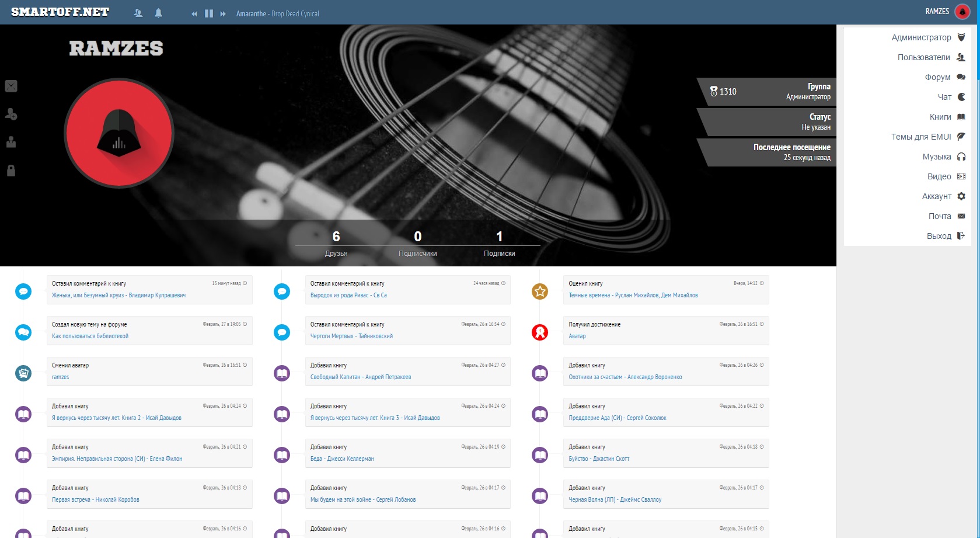
Task: Open book link Свободный Капитан - Андрей Петракеев
Action: click(361, 377)
